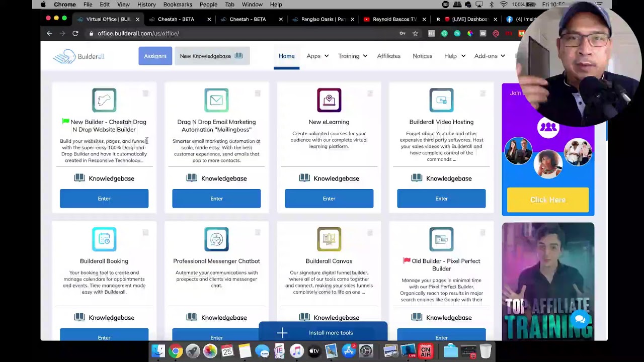This screenshot has width=644, height=362.
Task: Close the Virtual Office browser tab
Action: click(x=137, y=19)
